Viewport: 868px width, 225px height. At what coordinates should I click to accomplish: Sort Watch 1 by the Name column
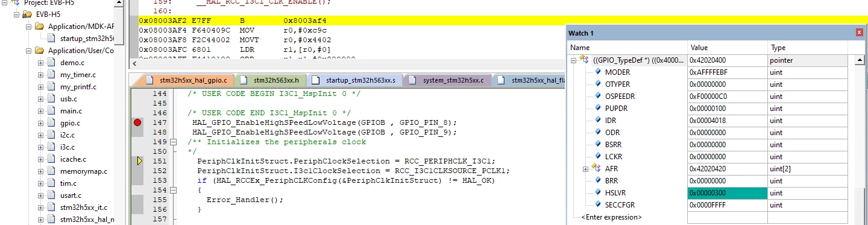(627, 47)
